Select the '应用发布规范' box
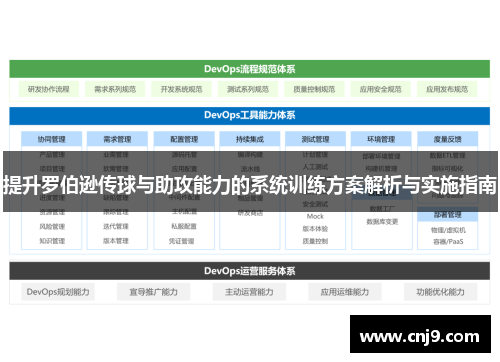The width and height of the screenshot is (500, 362). (447, 89)
